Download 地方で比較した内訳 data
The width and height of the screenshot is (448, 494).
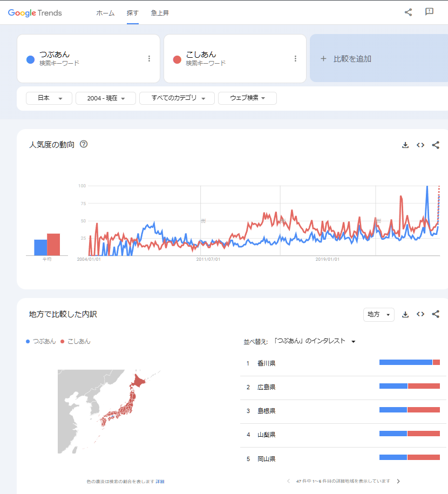405,314
